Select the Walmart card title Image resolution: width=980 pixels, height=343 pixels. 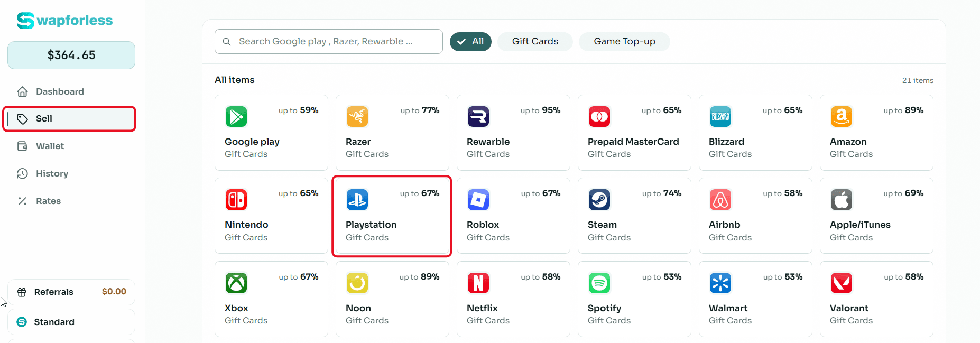pyautogui.click(x=728, y=308)
